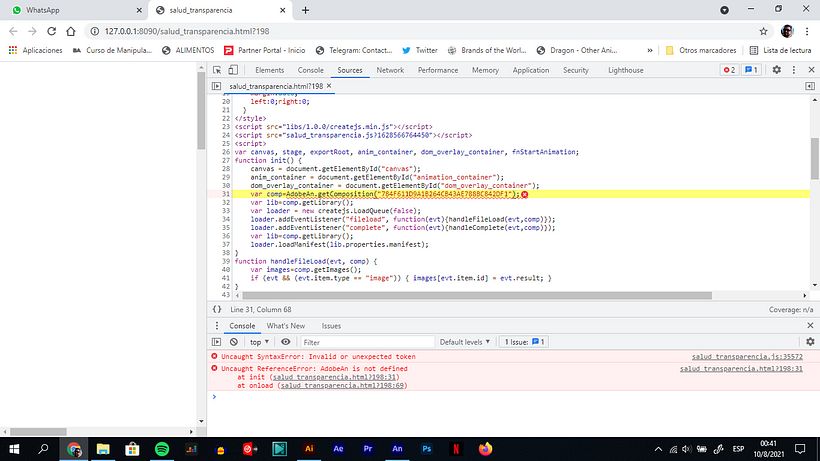Open Spotify from the taskbar
Image resolution: width=820 pixels, height=461 pixels.
162,449
